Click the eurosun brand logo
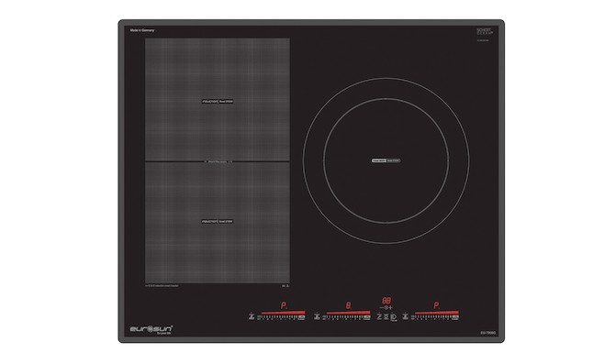Screen dimensions: 604x364 tap(151, 329)
